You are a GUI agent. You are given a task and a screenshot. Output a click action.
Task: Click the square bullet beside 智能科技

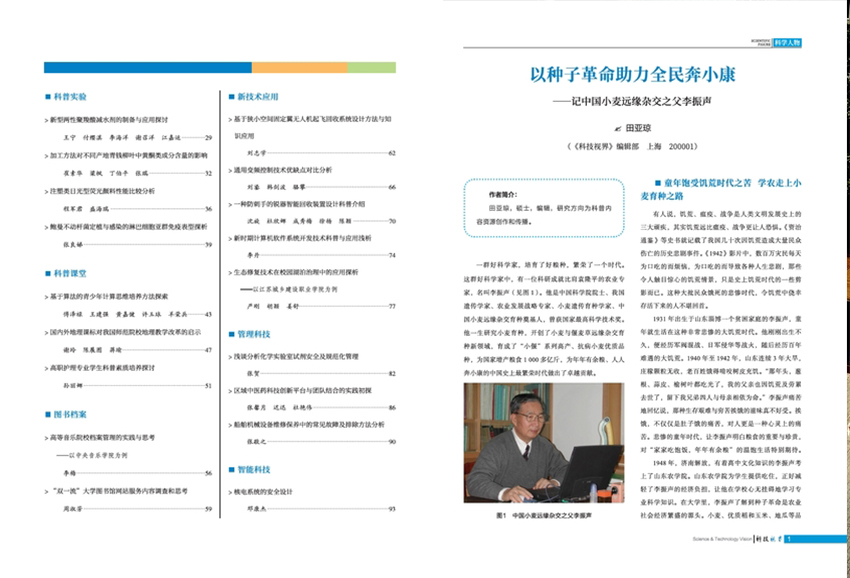coord(232,468)
